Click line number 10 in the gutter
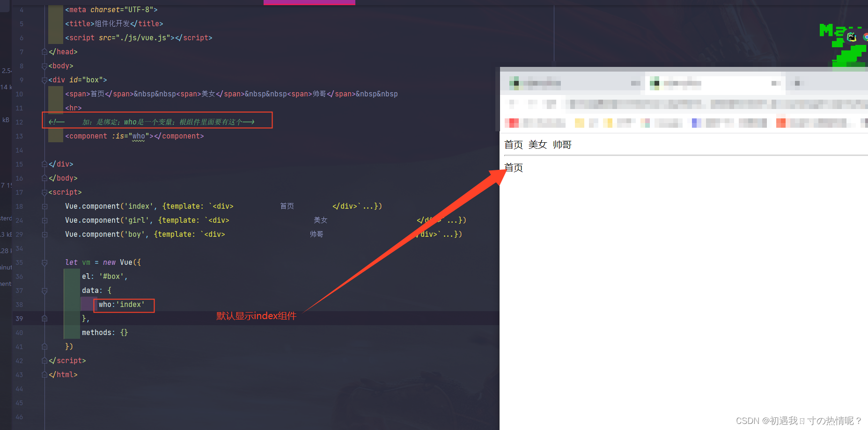 (x=19, y=94)
